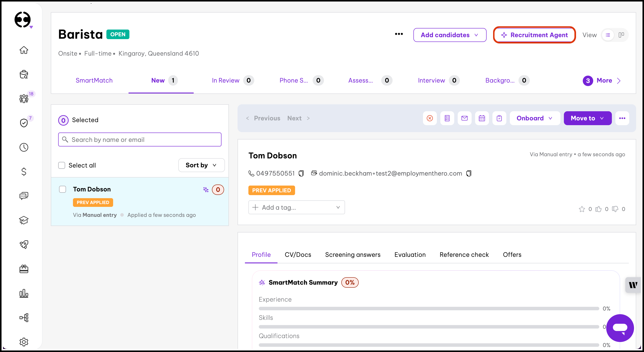
Task: Expand the Move to dropdown
Action: pyautogui.click(x=588, y=118)
